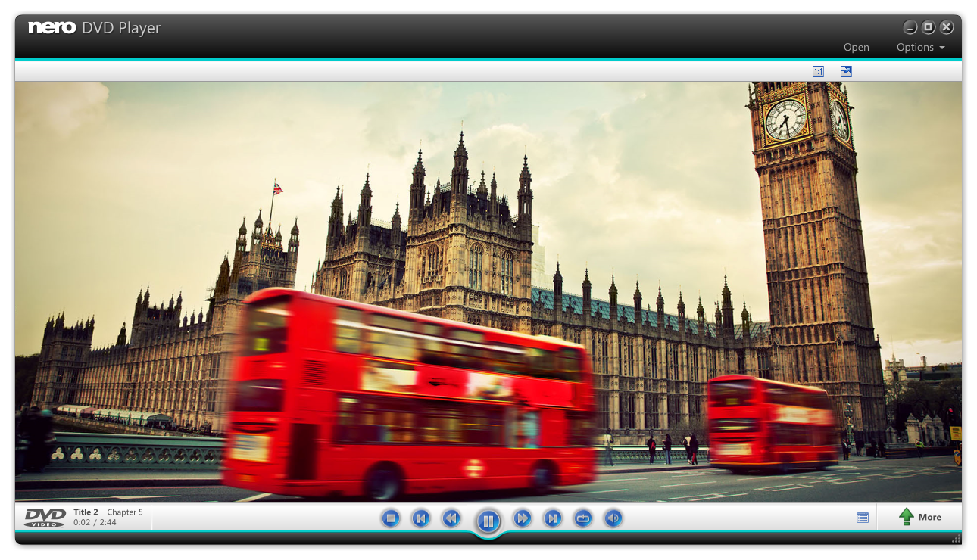
Task: Mute the audio output
Action: (x=613, y=519)
